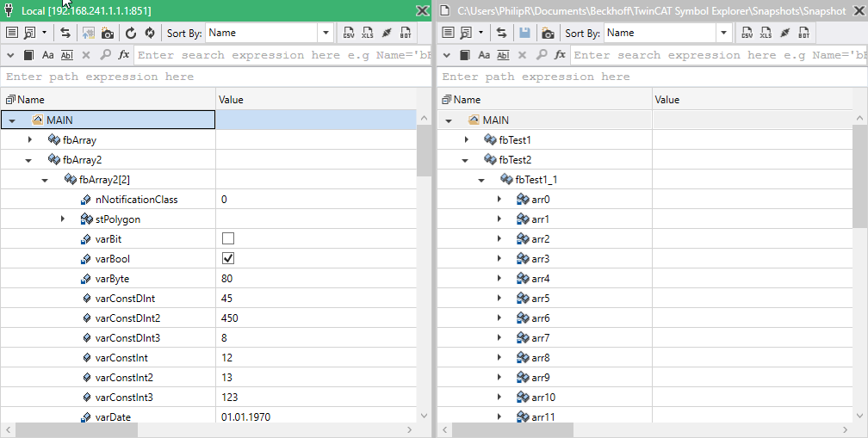Click the list view icon in Local pane toolbar

click(12, 33)
